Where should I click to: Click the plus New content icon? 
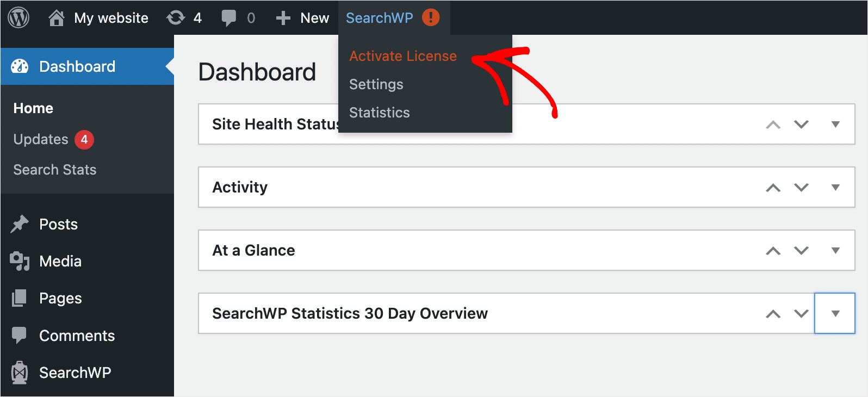[283, 18]
